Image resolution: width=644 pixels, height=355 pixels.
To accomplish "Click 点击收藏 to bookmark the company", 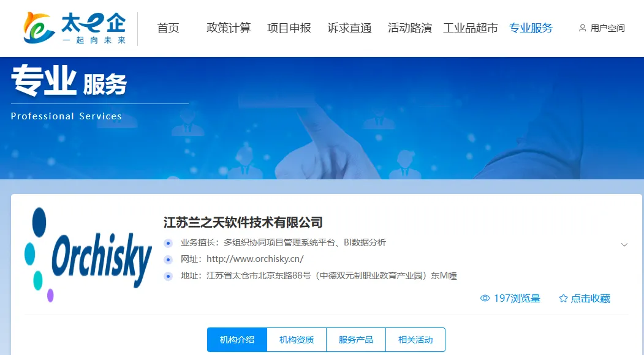I will [x=591, y=298].
